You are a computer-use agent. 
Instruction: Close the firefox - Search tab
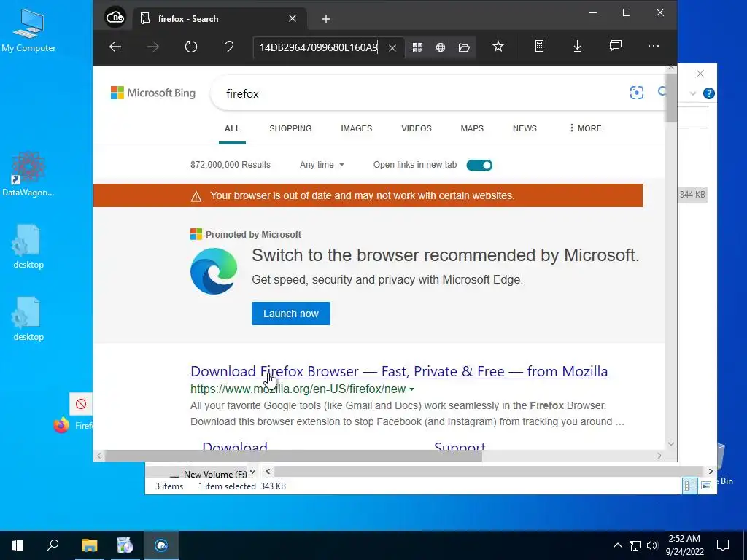coord(293,18)
